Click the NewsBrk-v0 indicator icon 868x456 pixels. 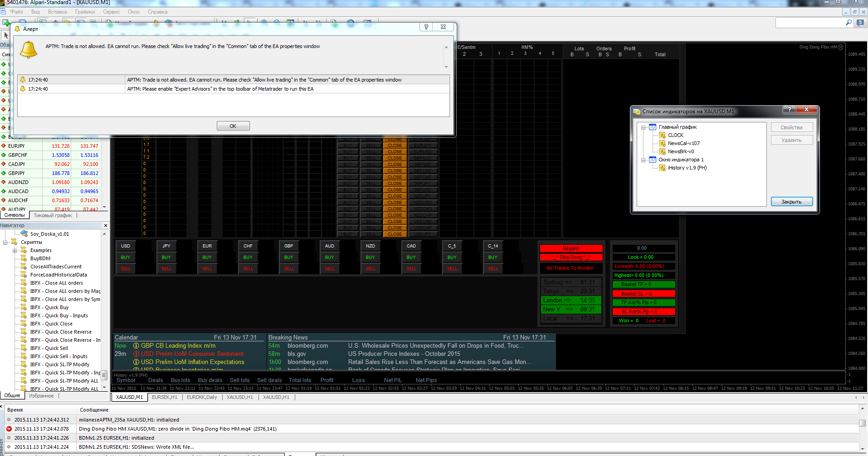pyautogui.click(x=662, y=151)
